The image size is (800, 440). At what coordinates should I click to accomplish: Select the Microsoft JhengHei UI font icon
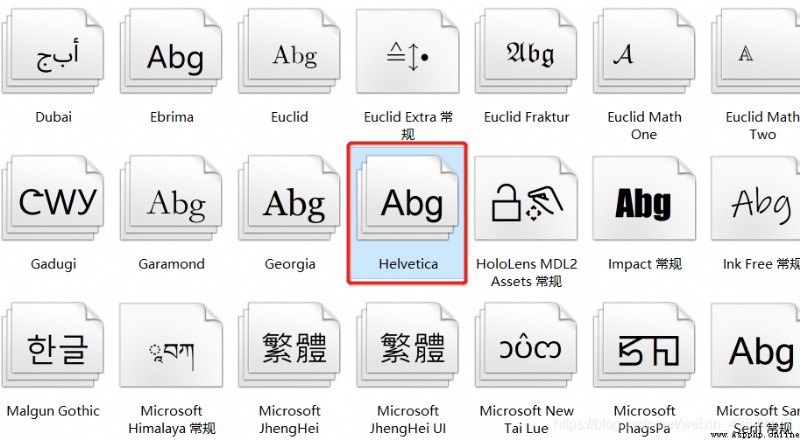pos(408,346)
